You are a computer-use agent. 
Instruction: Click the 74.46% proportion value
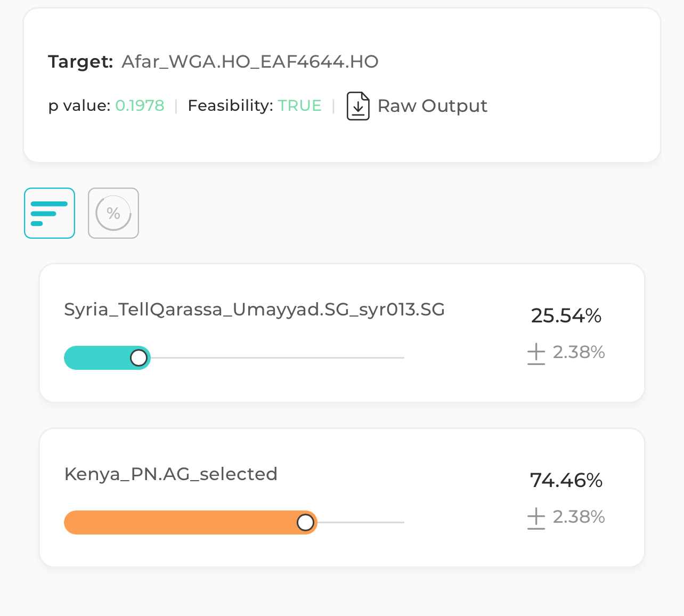pos(566,480)
